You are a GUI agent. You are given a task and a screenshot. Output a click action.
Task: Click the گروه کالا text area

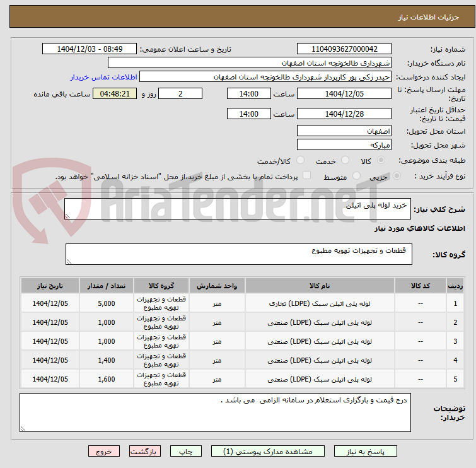238,254
